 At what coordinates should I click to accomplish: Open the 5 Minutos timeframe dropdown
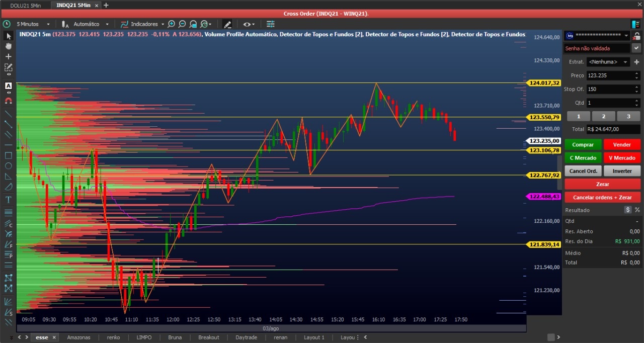[33, 24]
